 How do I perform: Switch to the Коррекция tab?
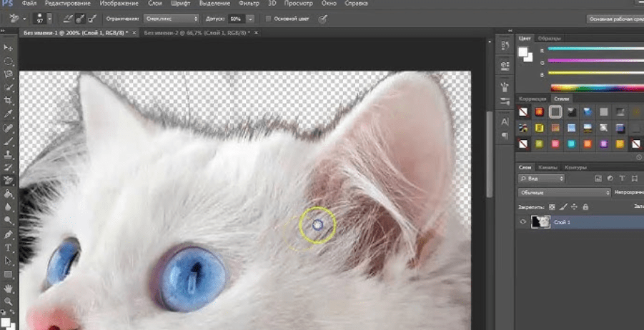(x=532, y=99)
